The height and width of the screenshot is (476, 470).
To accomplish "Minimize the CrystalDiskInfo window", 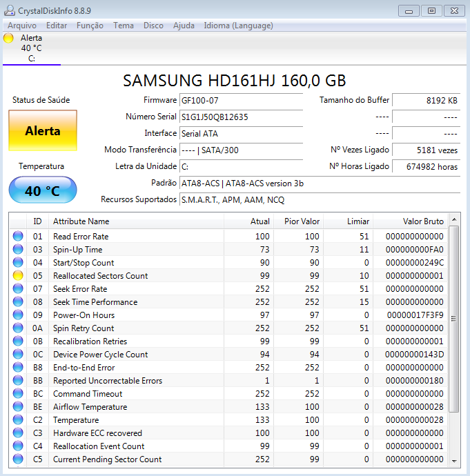I will coord(409,11).
